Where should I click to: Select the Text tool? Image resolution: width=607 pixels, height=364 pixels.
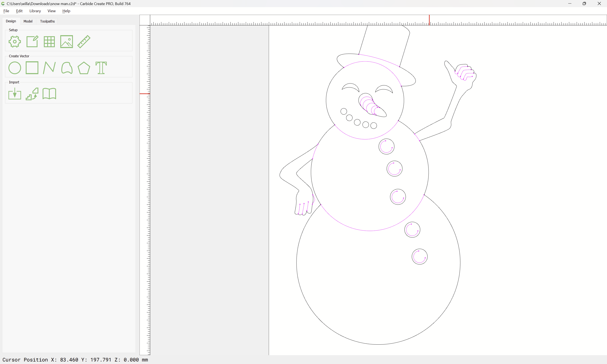[x=101, y=68]
